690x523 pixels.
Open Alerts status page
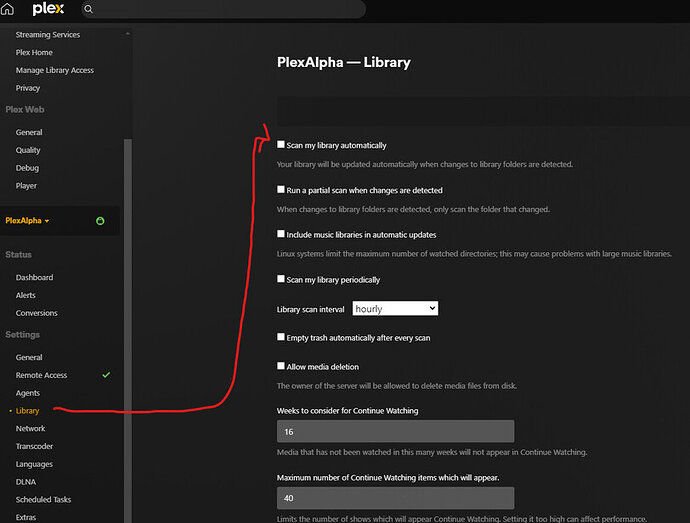(x=26, y=295)
